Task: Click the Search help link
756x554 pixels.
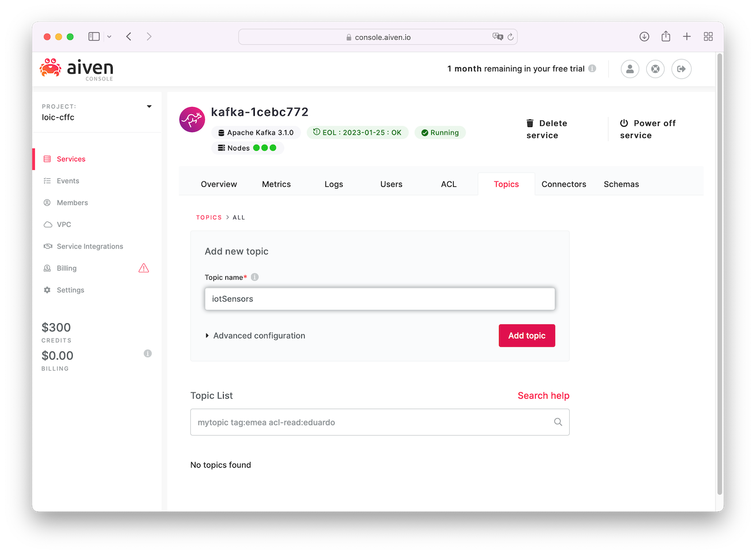Action: [x=543, y=395]
